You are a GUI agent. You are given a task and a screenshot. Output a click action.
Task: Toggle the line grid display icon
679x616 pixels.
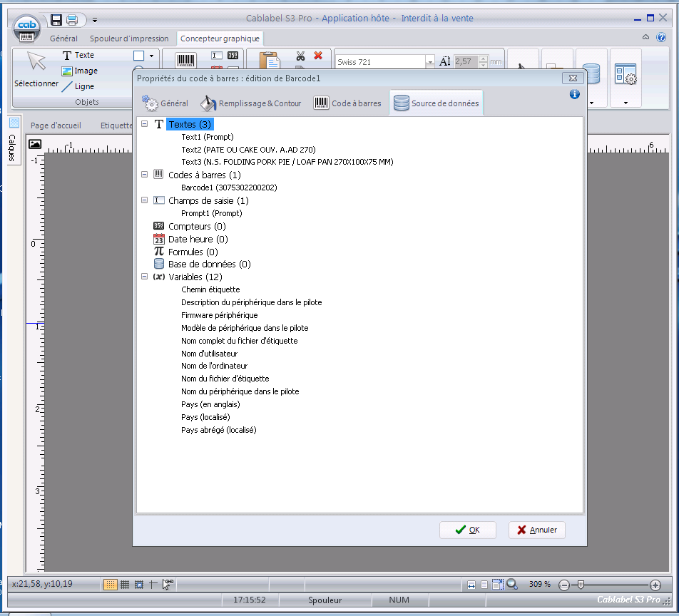[125, 585]
